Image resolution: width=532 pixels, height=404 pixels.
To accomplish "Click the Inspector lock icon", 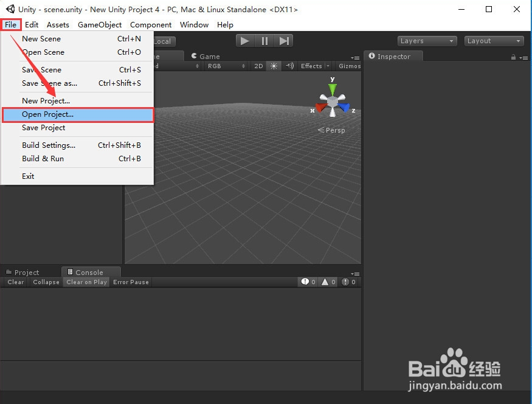I will click(513, 57).
